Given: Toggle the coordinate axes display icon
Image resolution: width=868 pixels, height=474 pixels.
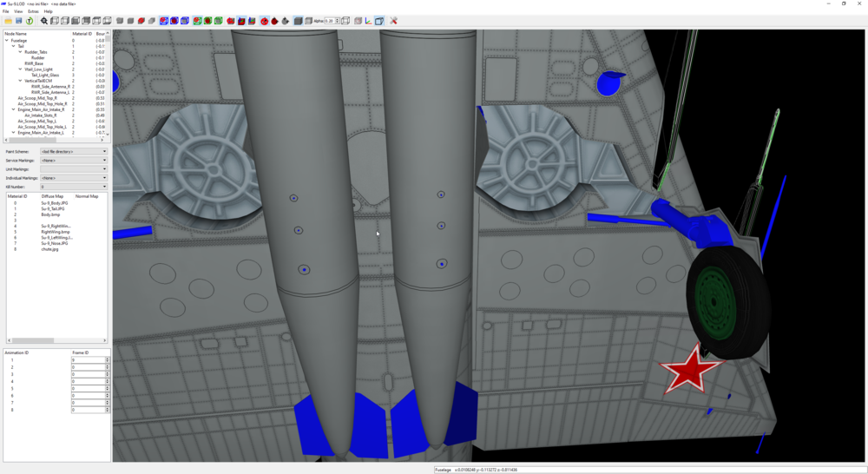Looking at the screenshot, I should click(368, 21).
